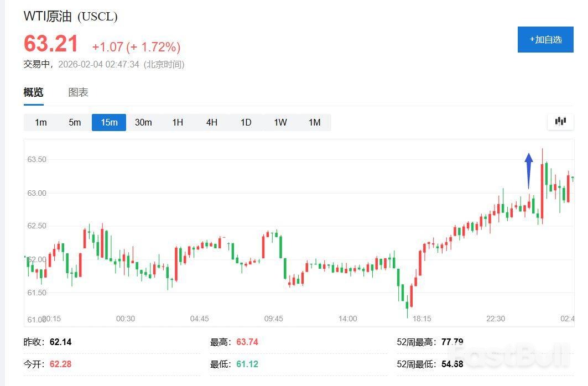The width and height of the screenshot is (588, 386).
Task: Select the 1W timeframe
Action: 280,122
